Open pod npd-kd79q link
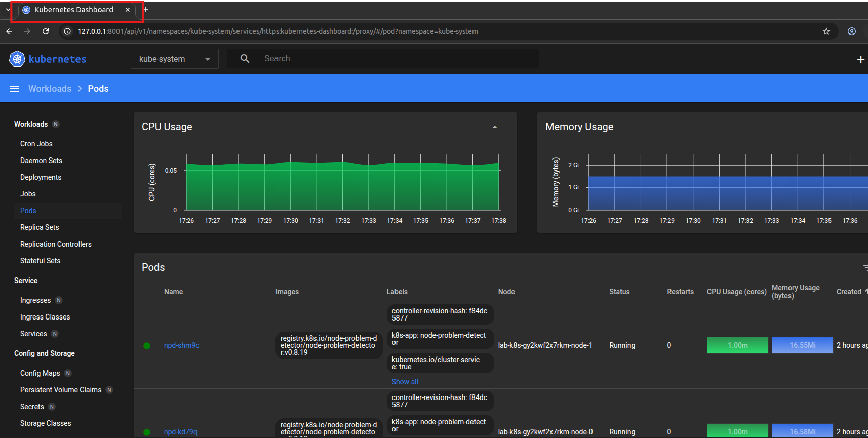The height and width of the screenshot is (438, 868). tap(180, 432)
